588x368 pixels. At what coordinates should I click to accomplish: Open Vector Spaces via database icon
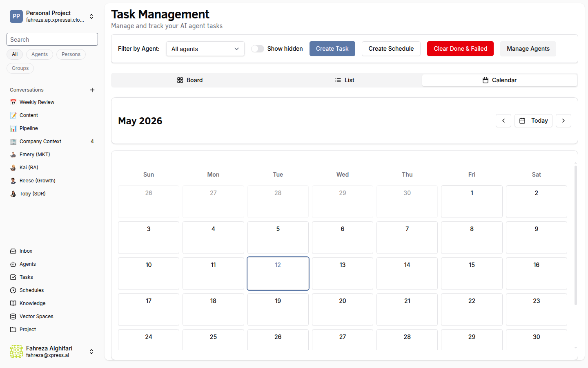(x=13, y=316)
